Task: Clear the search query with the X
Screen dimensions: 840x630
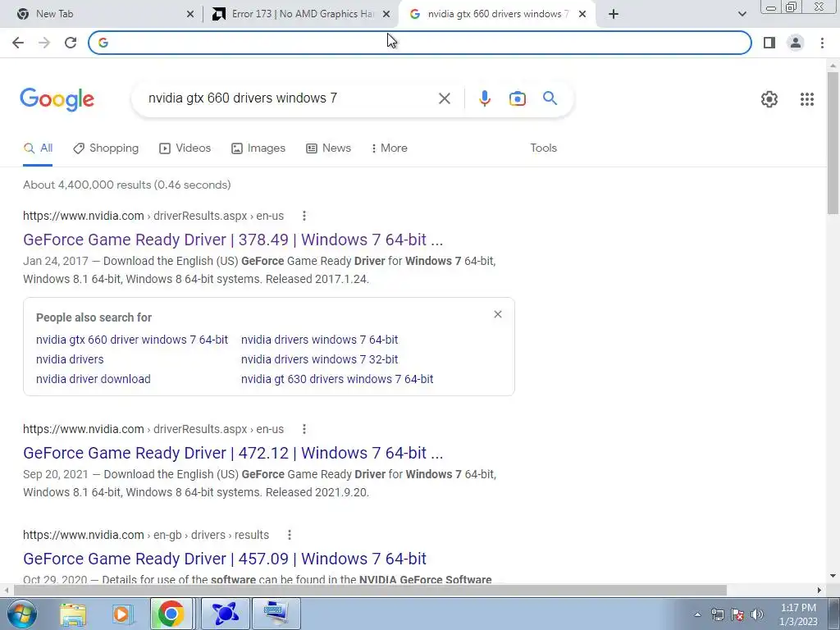Action: click(444, 98)
